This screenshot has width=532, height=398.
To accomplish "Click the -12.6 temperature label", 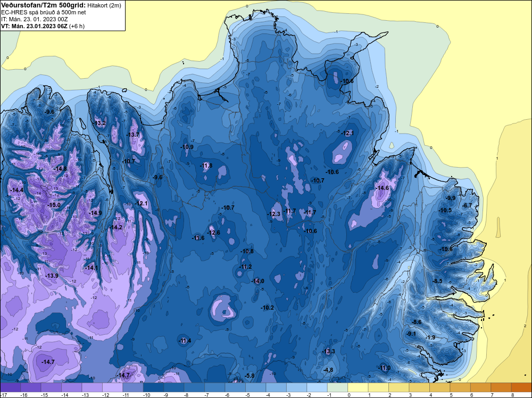I will click(214, 233).
